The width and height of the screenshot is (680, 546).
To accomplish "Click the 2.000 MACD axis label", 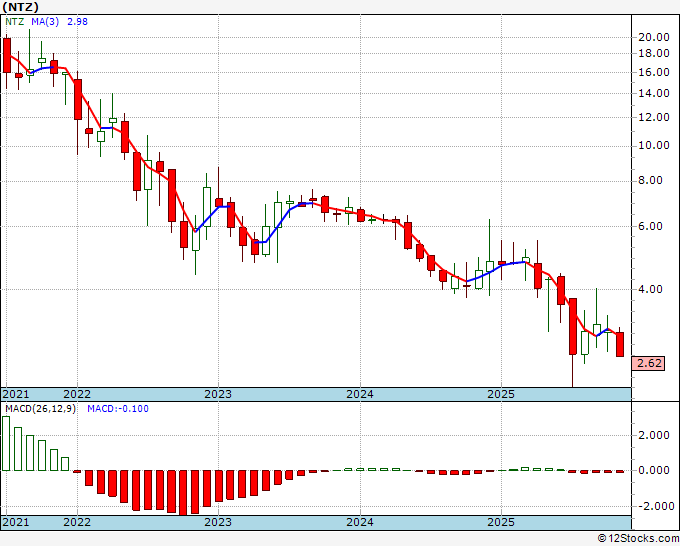I will coord(654,435).
